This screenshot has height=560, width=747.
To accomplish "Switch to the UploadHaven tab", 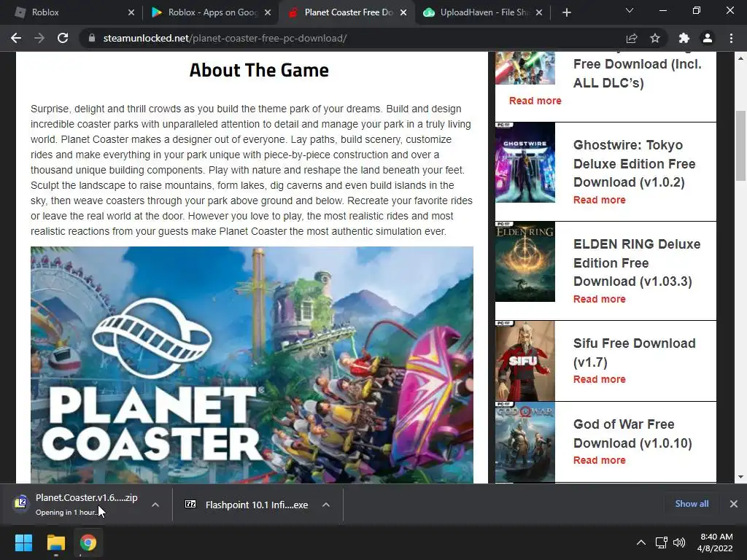I will point(483,12).
